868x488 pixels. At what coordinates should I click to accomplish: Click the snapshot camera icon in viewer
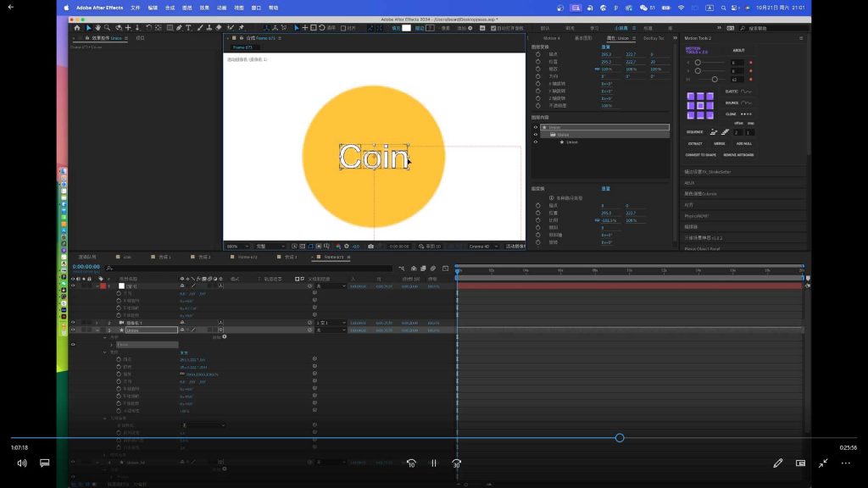pos(370,247)
